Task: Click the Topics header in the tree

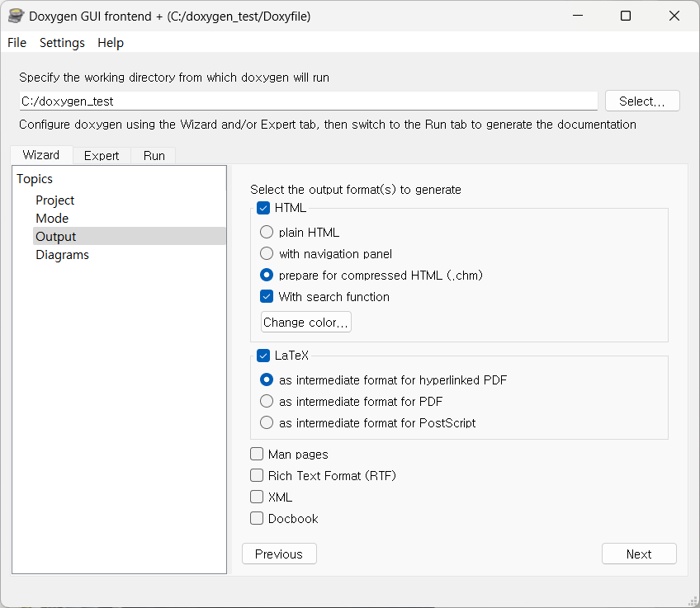Action: pos(35,179)
